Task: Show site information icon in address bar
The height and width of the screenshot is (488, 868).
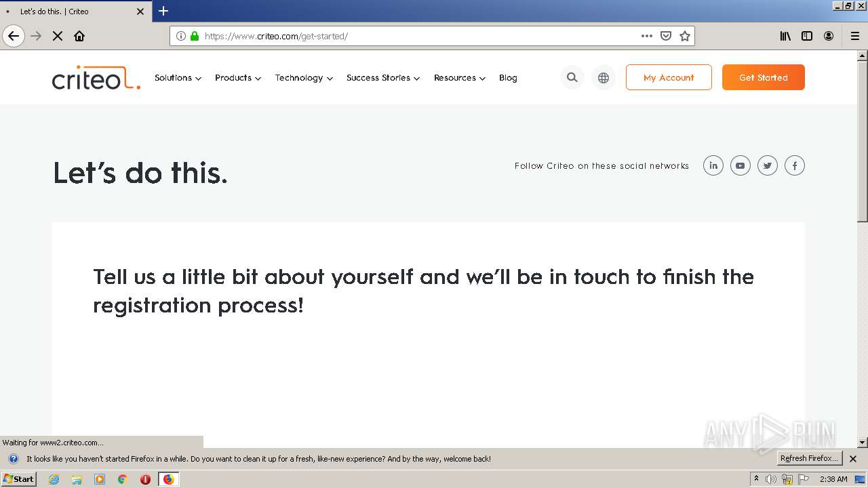Action: pyautogui.click(x=181, y=36)
